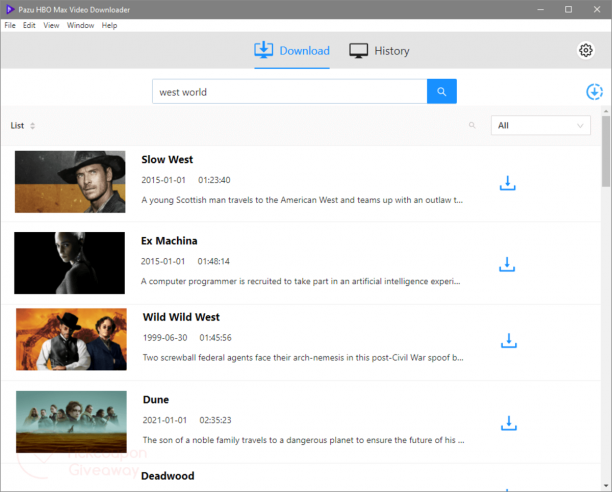Viewport: 612px width, 492px height.
Task: Open the Help menu
Action: click(x=109, y=25)
